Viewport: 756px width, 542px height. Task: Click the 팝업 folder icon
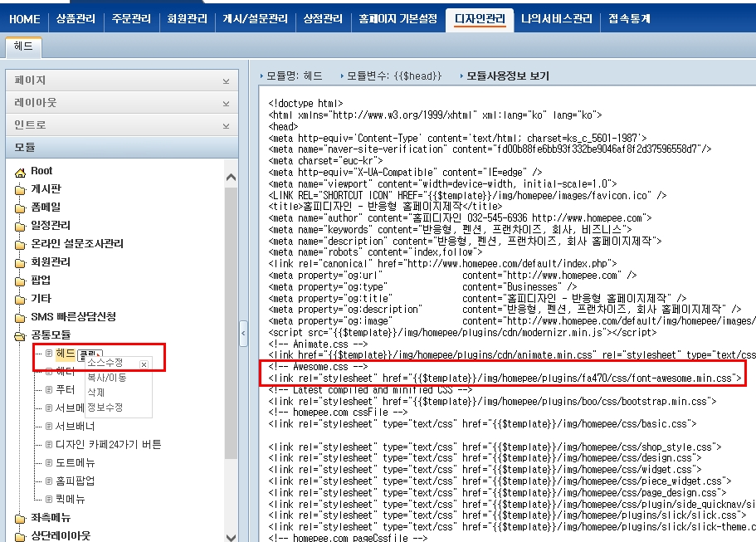click(20, 281)
